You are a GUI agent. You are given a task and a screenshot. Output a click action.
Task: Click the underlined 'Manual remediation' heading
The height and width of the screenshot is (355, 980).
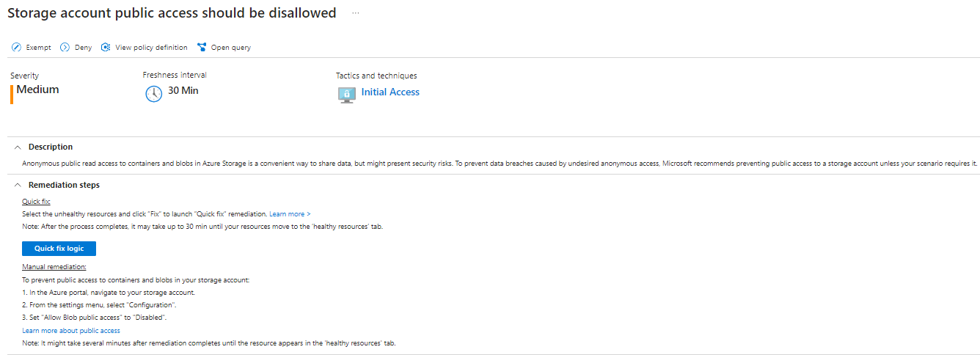point(54,266)
